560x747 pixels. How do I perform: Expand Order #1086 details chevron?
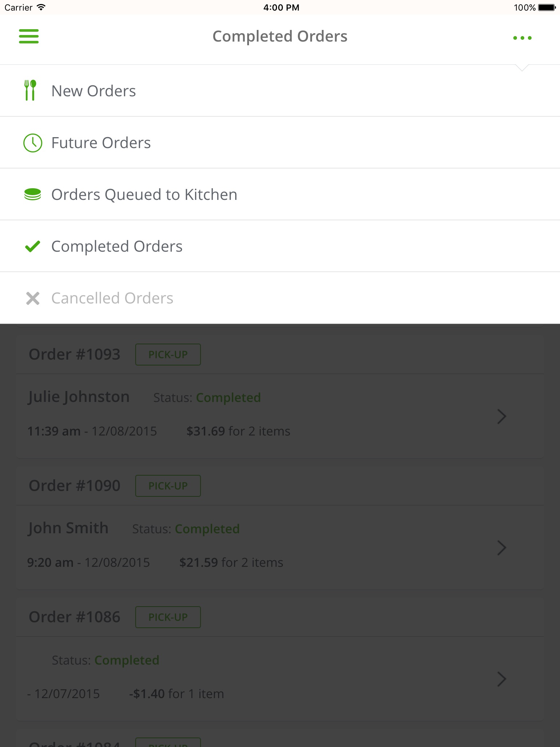pyautogui.click(x=502, y=679)
